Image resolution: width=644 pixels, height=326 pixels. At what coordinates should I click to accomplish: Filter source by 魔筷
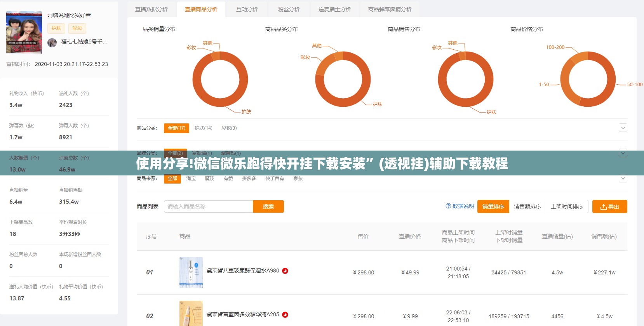coord(210,179)
